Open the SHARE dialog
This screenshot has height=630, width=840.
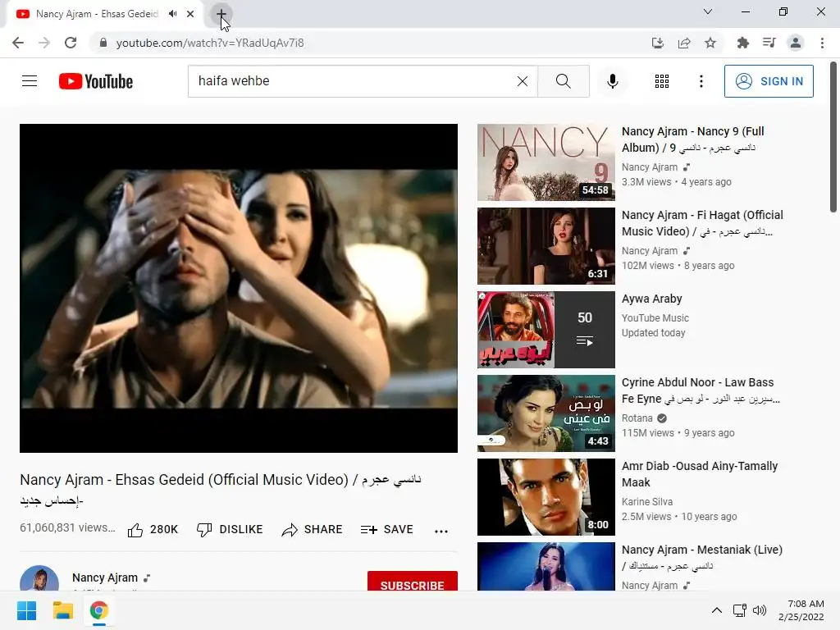312,529
